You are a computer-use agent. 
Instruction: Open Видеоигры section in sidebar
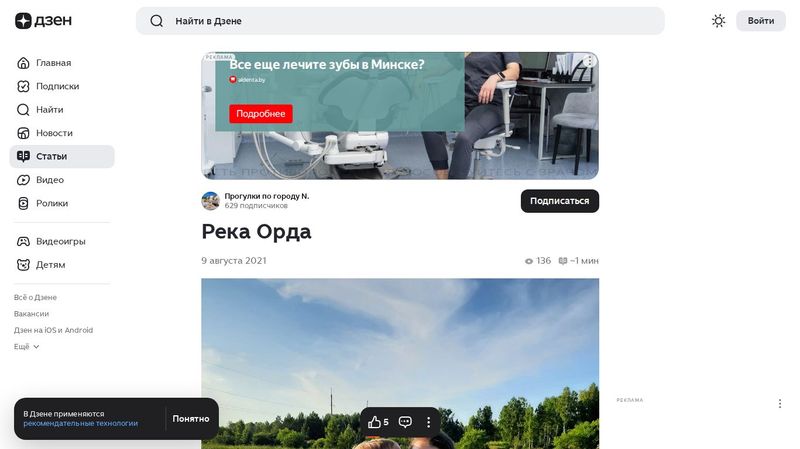tap(62, 241)
